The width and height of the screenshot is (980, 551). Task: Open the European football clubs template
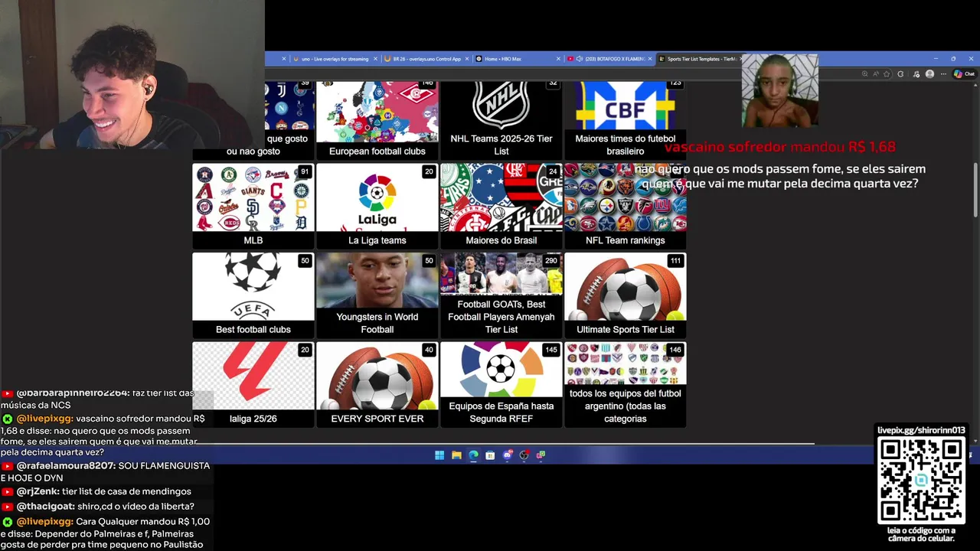pyautogui.click(x=377, y=119)
